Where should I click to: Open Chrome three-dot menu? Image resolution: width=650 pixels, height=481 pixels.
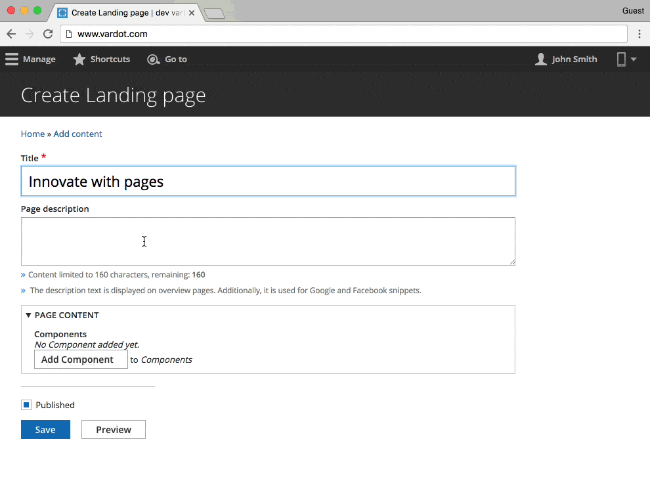[x=639, y=33]
